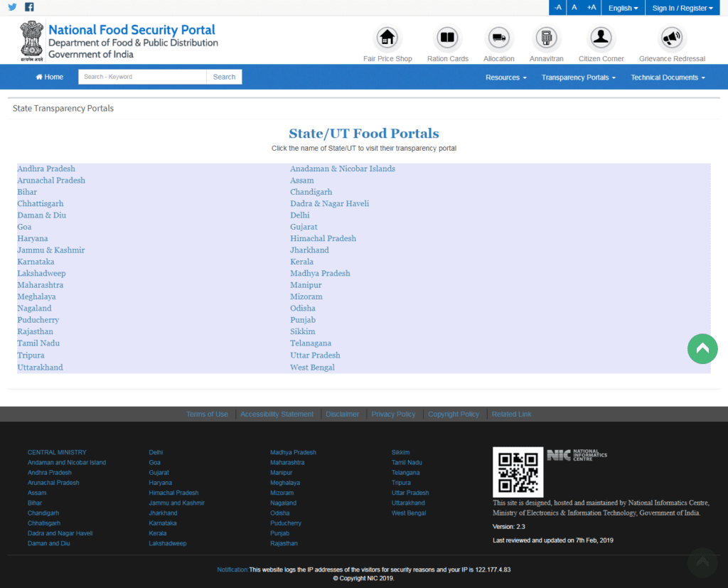The image size is (728, 588).
Task: Expand the English language dropdown
Action: click(623, 8)
